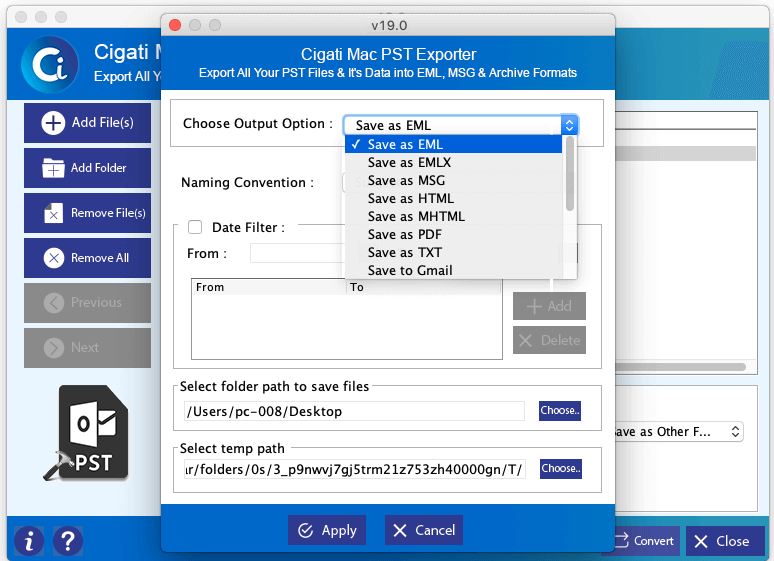Select Save as EMLX option
The image size is (774, 561).
coord(453,162)
